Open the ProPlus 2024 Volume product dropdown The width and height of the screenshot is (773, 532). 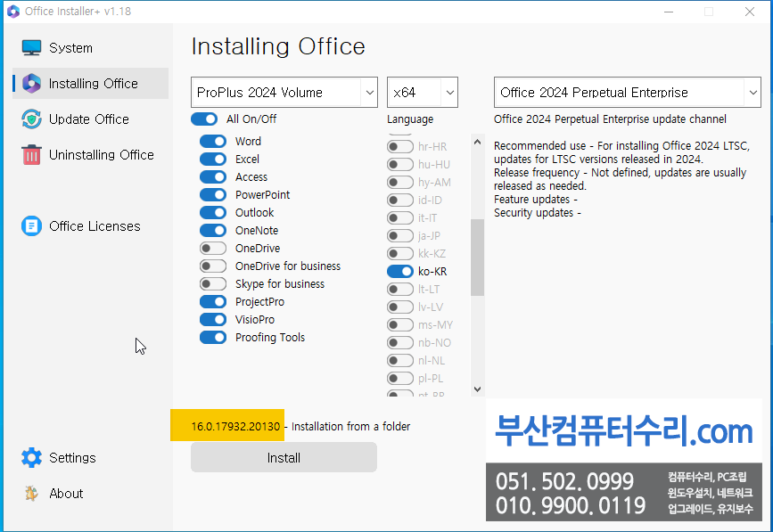tap(284, 92)
